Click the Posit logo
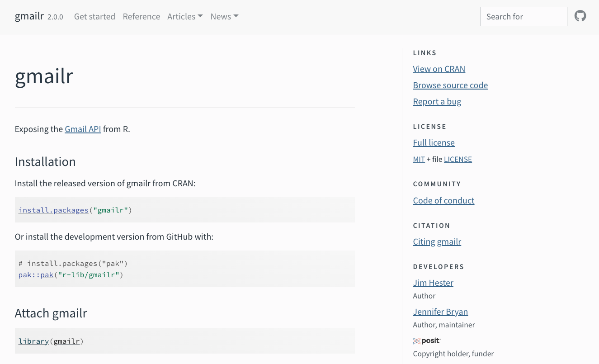599x364 pixels. coord(426,341)
